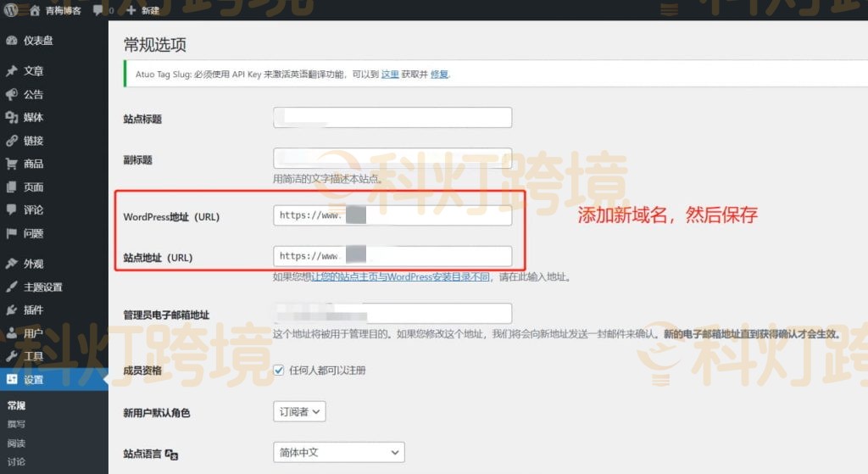Open 仪表盘 dashboard icon in sidebar

coord(11,41)
